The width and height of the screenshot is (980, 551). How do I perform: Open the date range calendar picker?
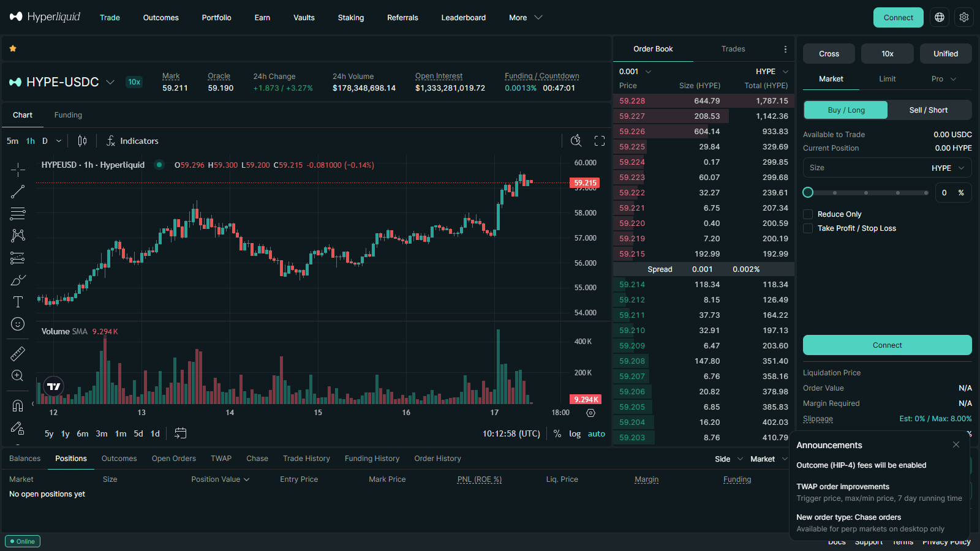tap(180, 433)
